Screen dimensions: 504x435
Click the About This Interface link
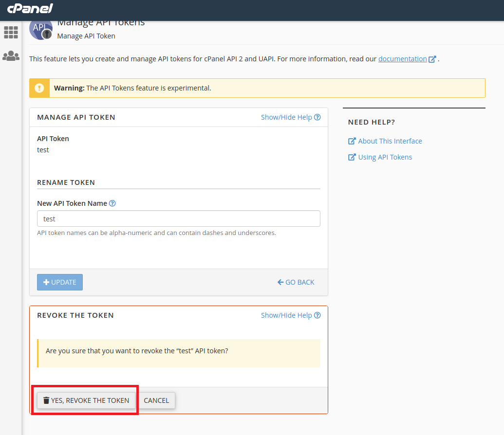tap(390, 141)
